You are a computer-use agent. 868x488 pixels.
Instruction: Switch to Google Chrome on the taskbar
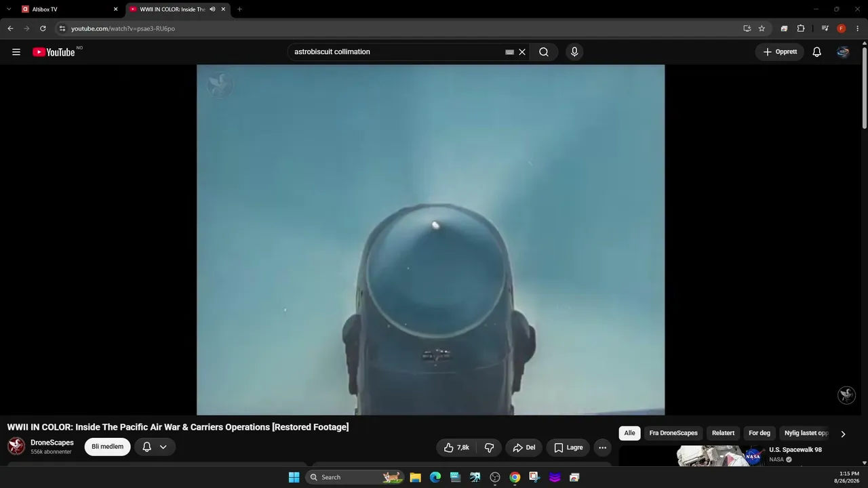pyautogui.click(x=515, y=477)
